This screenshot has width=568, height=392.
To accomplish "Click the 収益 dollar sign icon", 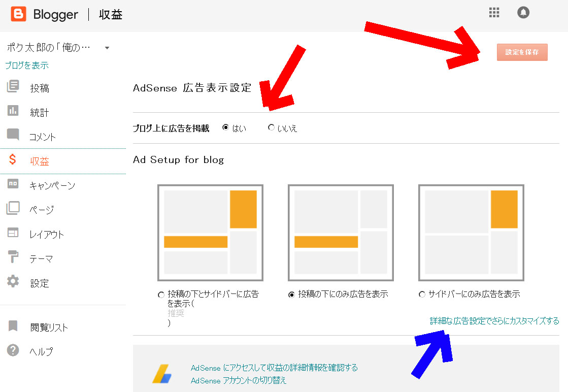I will (x=13, y=159).
